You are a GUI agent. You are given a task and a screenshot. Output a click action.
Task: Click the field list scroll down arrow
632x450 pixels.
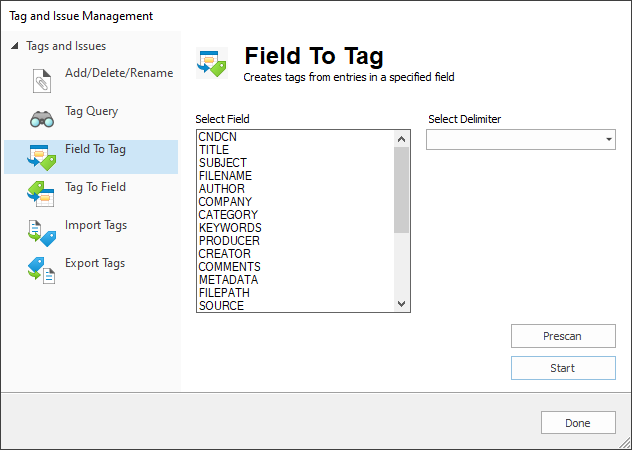(401, 304)
